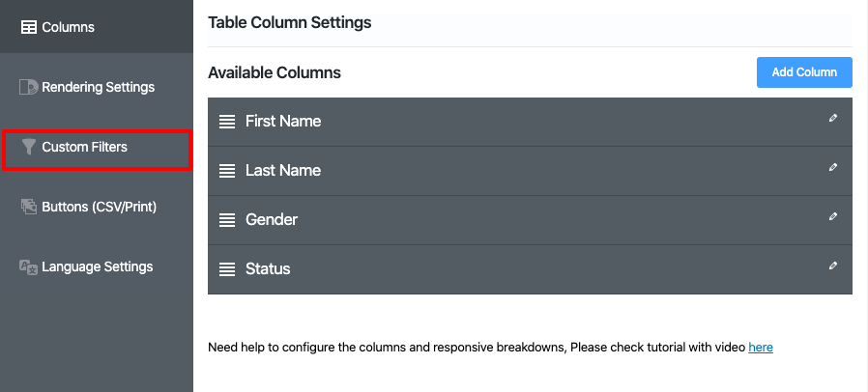Click the translate icon for Language Settings
The image size is (868, 392).
pyautogui.click(x=29, y=266)
